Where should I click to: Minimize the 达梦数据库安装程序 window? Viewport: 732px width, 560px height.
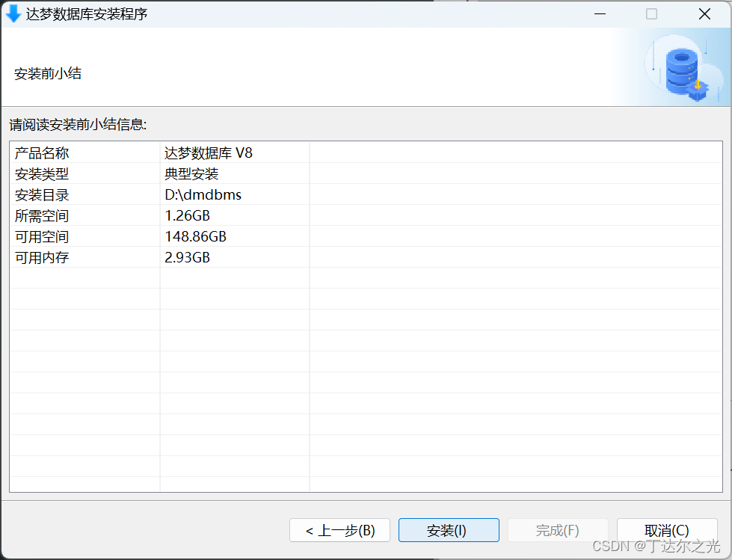(600, 14)
